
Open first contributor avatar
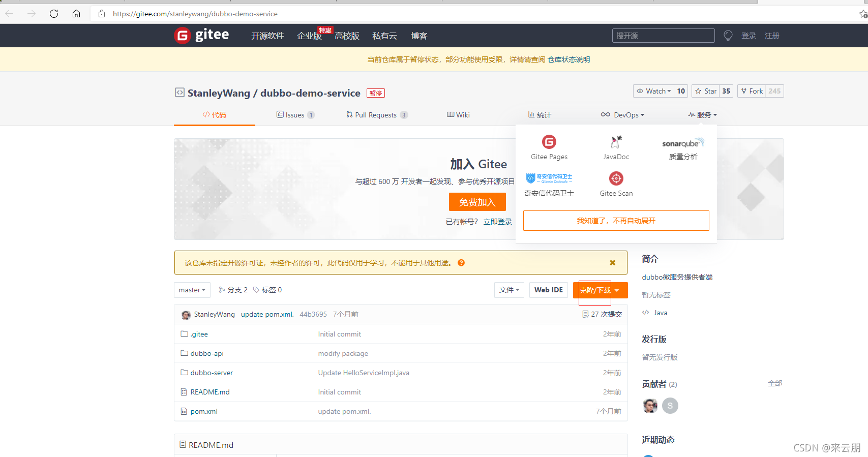pyautogui.click(x=650, y=406)
